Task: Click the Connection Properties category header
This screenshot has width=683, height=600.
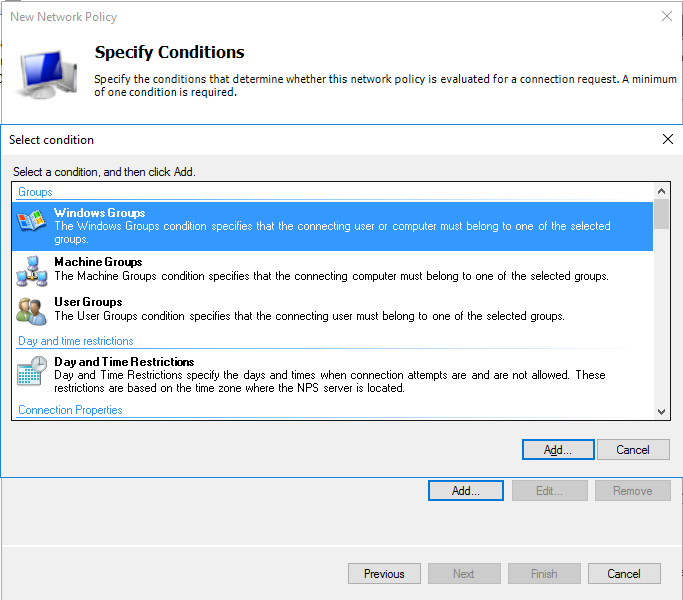Action: [x=70, y=410]
